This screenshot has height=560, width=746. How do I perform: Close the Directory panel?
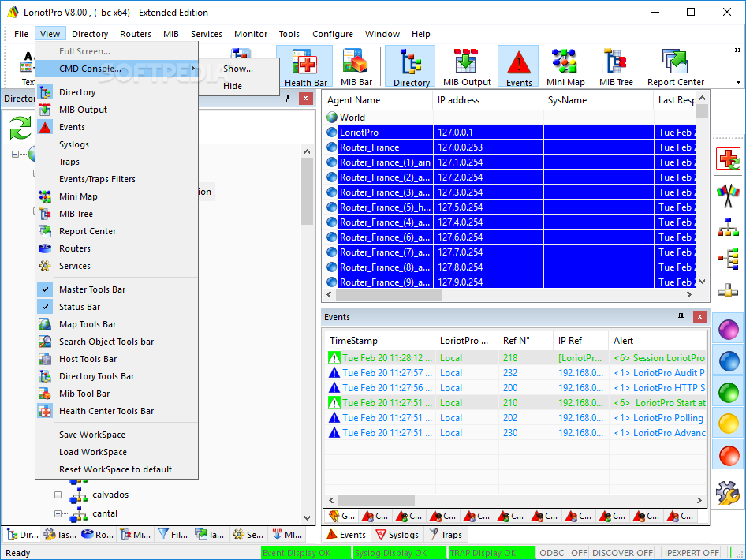click(x=305, y=99)
